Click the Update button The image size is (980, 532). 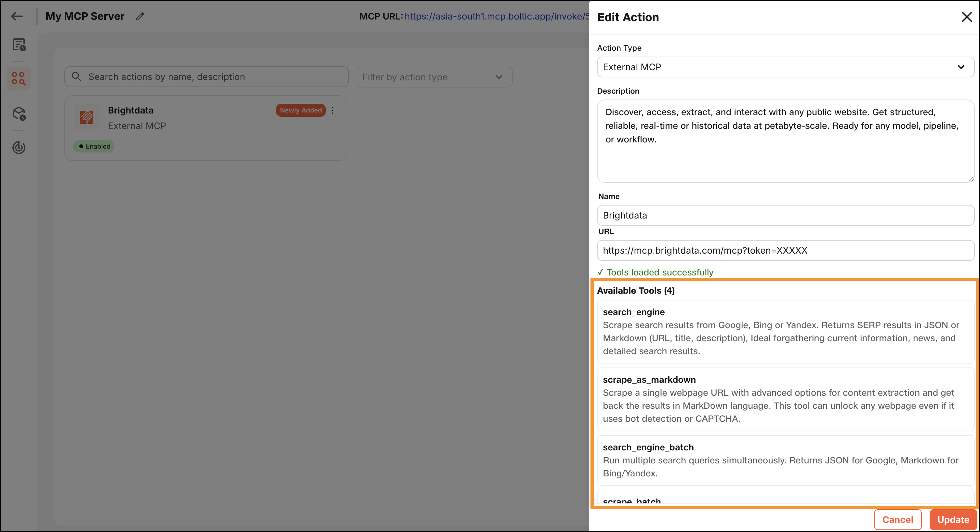(x=953, y=519)
